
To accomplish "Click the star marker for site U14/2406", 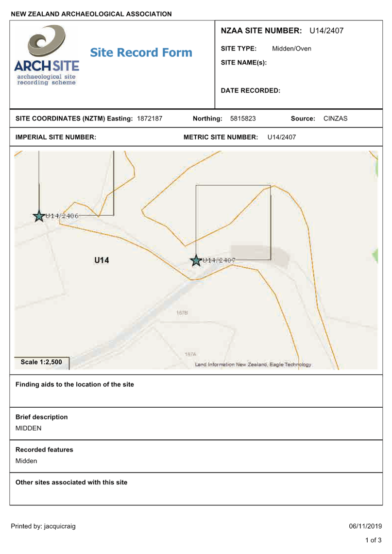I will pyautogui.click(x=39, y=216).
